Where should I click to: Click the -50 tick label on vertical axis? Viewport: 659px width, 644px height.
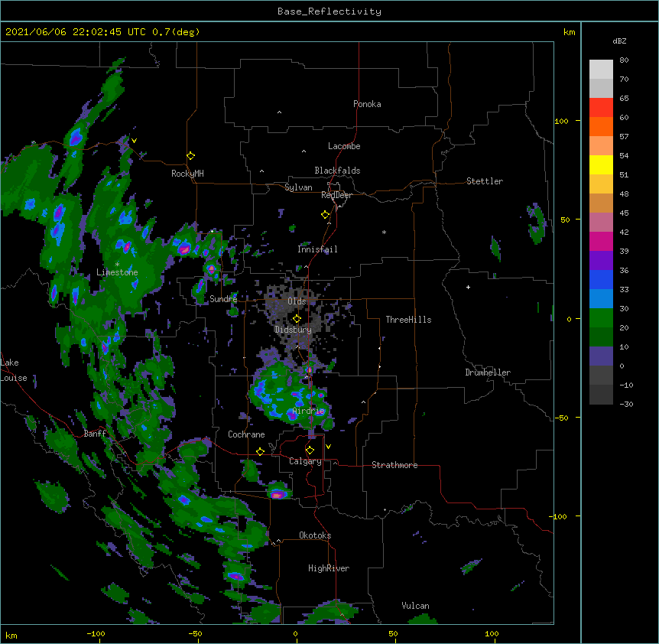pyautogui.click(x=561, y=418)
